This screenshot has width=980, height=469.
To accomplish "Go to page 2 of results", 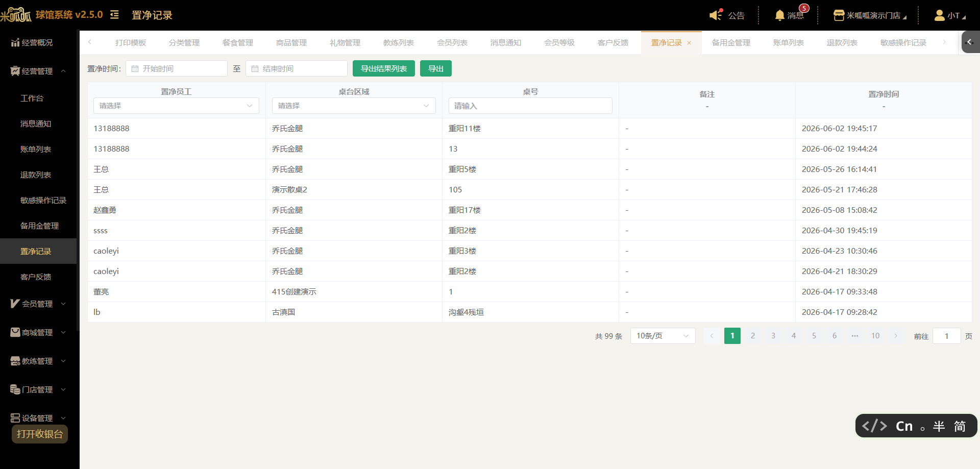I will [x=753, y=336].
